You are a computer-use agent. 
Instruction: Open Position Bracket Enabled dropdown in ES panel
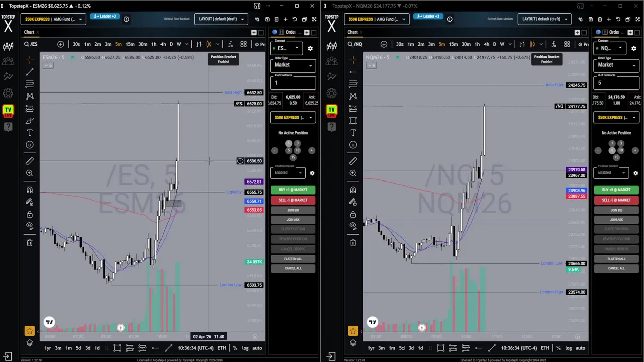pyautogui.click(x=288, y=173)
